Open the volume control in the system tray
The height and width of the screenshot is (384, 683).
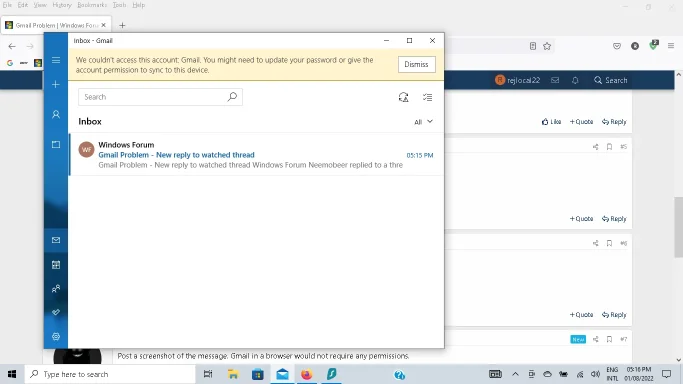[595, 374]
